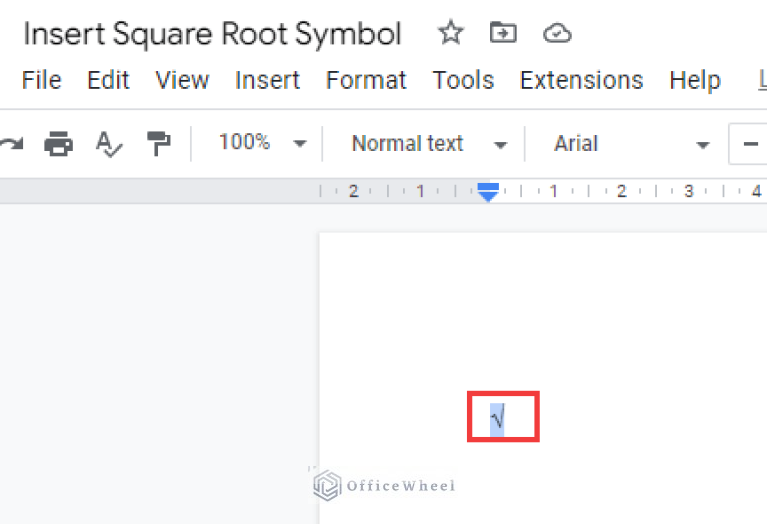The width and height of the screenshot is (767, 524).
Task: Click the Extensions menu
Action: (x=581, y=80)
